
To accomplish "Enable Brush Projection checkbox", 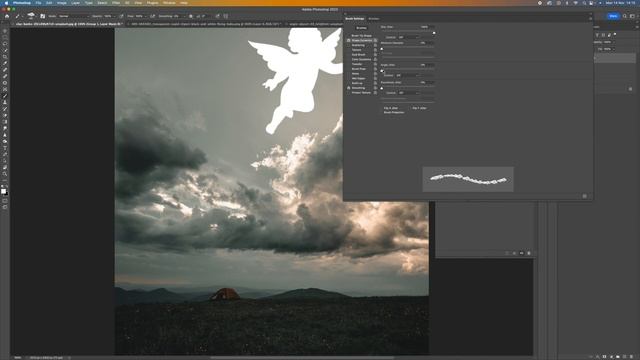I will coord(382,112).
